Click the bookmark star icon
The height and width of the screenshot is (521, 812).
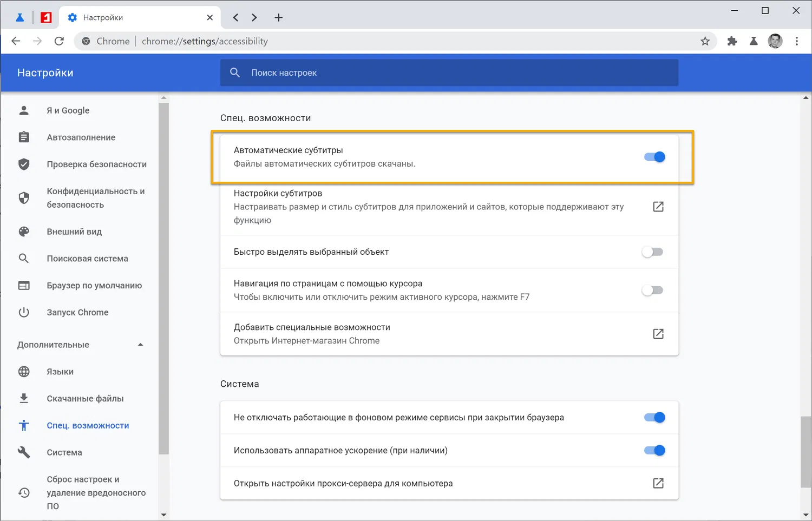coord(705,41)
